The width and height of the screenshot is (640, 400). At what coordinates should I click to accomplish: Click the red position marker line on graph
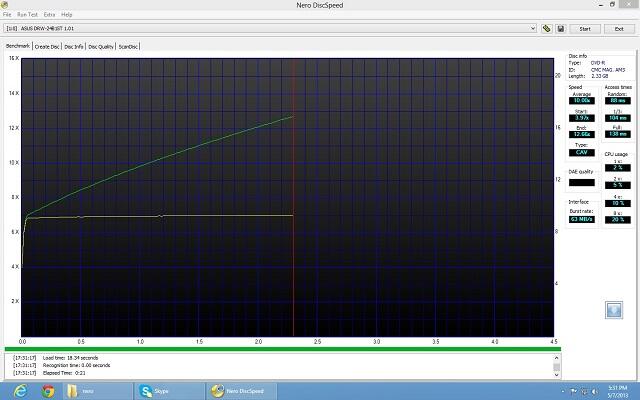[x=293, y=196]
